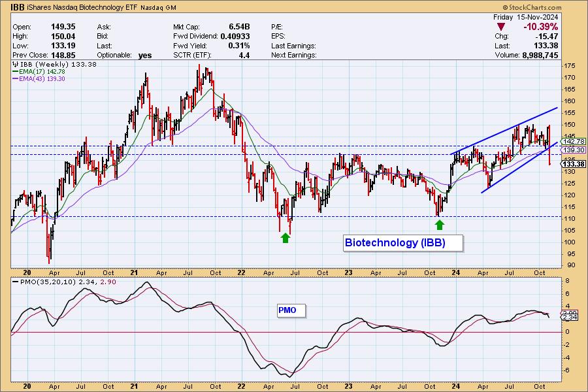Click the Last Earnings label
The width and height of the screenshot is (588, 392).
coord(293,46)
